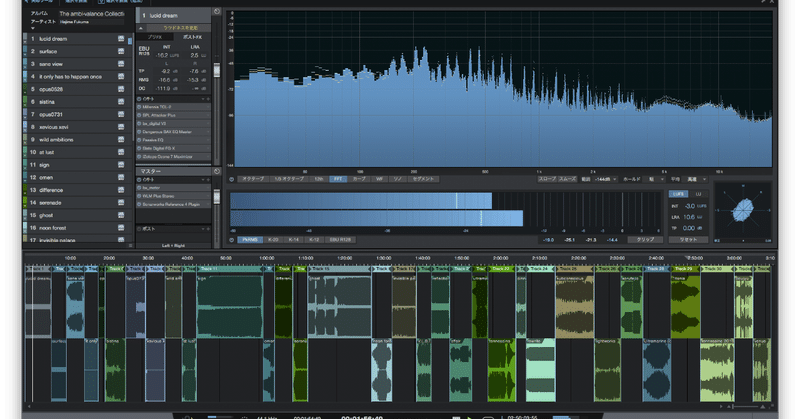Open the track options icon for difference
Viewport: 800px width, 419px height.
121,190
